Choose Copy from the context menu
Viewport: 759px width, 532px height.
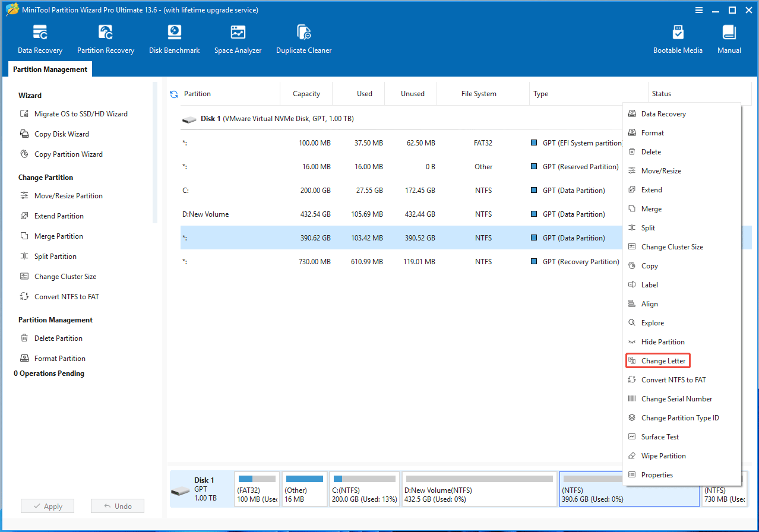[682, 266]
